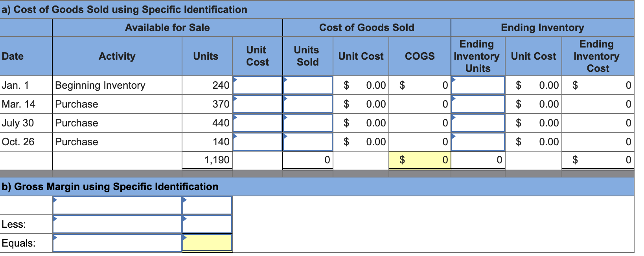644x256 pixels.
Task: Click the Units Sold column header
Action: (x=308, y=56)
